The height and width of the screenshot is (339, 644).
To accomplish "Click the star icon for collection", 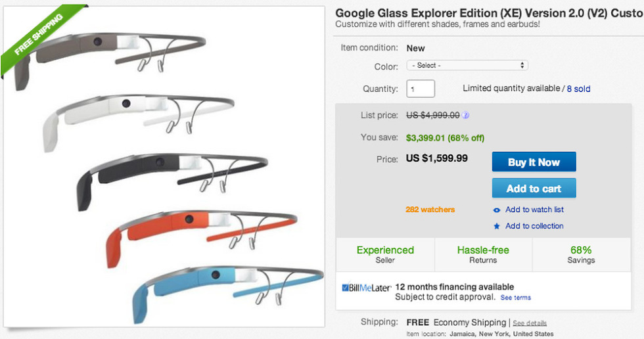I will point(497,227).
